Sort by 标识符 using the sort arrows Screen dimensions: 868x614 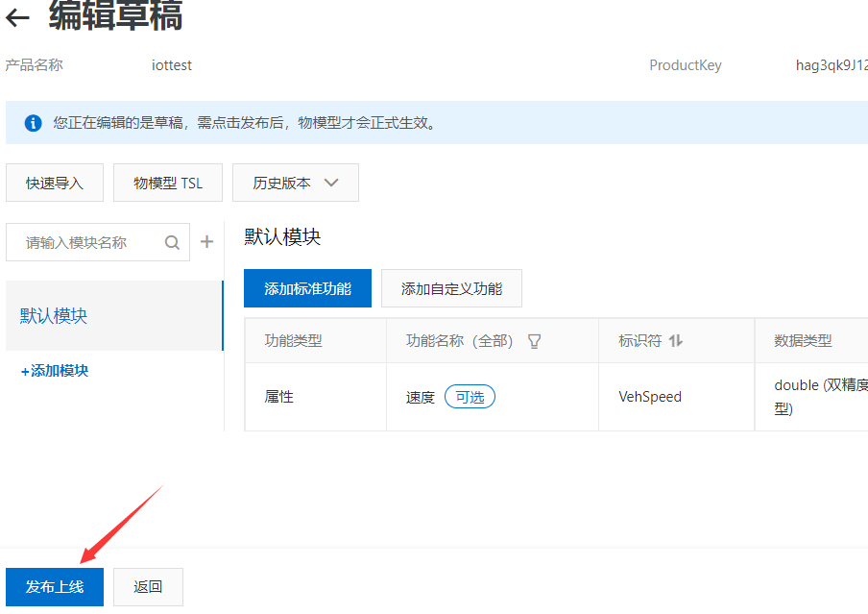tap(676, 341)
